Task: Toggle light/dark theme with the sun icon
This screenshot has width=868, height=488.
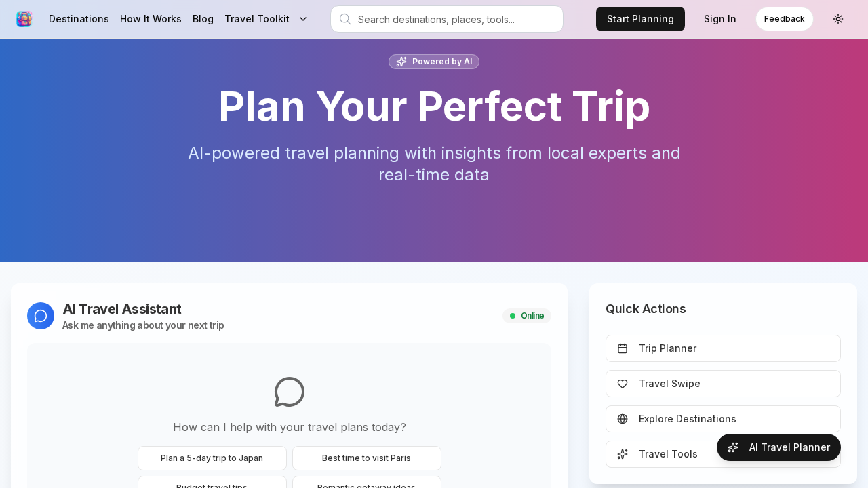Action: [x=837, y=19]
